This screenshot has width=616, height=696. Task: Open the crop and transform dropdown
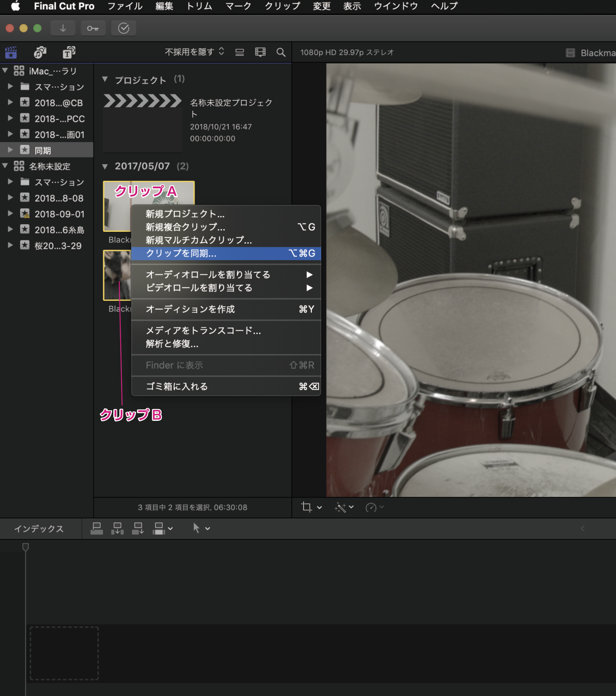pyautogui.click(x=311, y=507)
